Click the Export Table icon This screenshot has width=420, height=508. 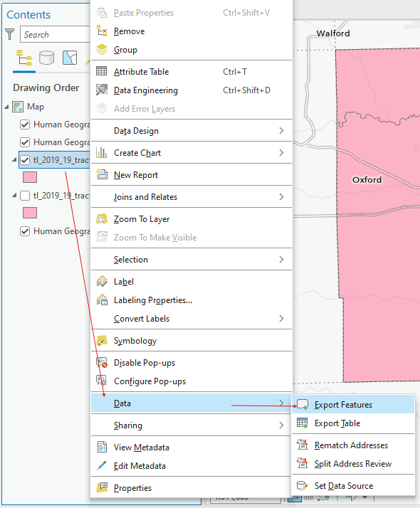pyautogui.click(x=303, y=423)
